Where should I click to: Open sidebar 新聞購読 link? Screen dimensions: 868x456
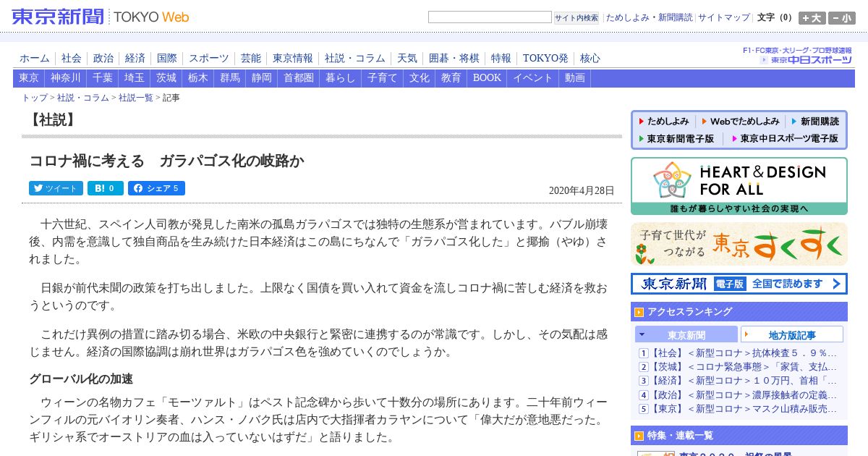[815, 122]
